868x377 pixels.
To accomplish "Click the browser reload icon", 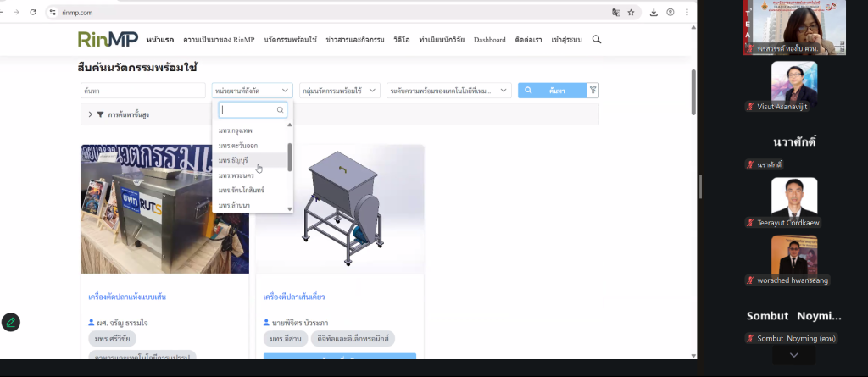I will coord(32,13).
